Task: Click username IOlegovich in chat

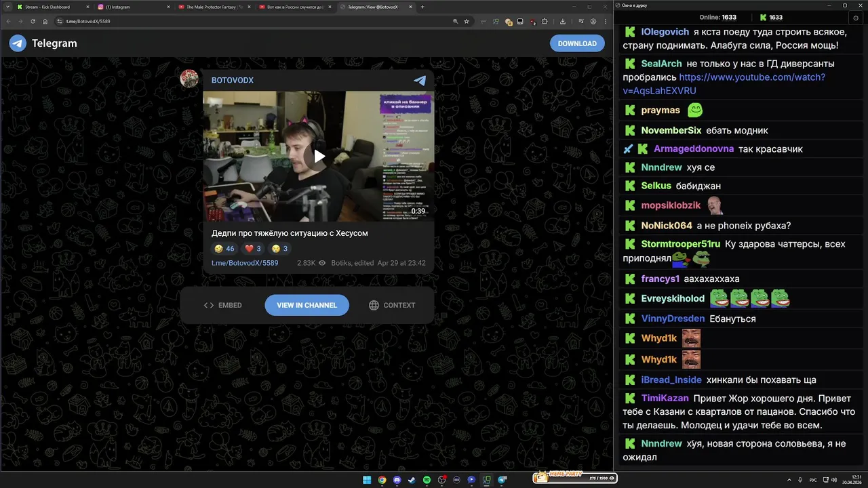Action: click(665, 32)
